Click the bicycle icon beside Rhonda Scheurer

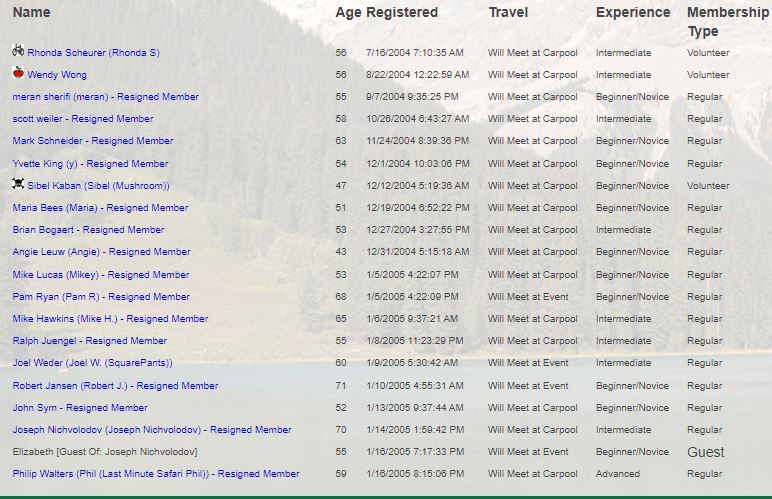[18, 50]
